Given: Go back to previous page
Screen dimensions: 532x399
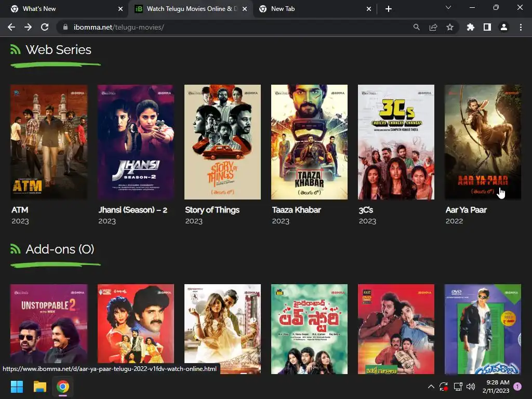Looking at the screenshot, I should pyautogui.click(x=11, y=27).
